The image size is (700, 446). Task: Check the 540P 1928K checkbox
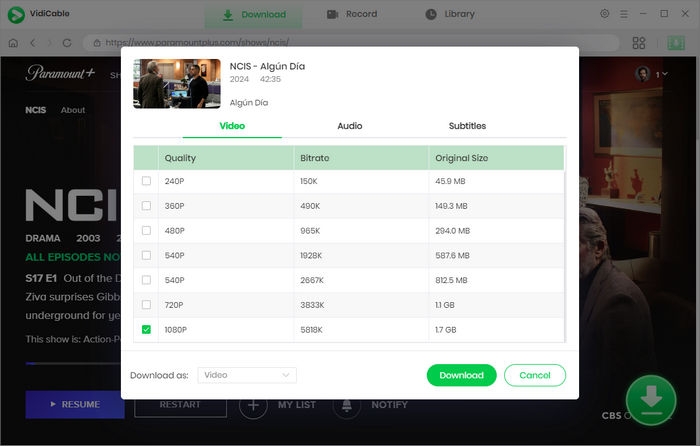(x=146, y=255)
